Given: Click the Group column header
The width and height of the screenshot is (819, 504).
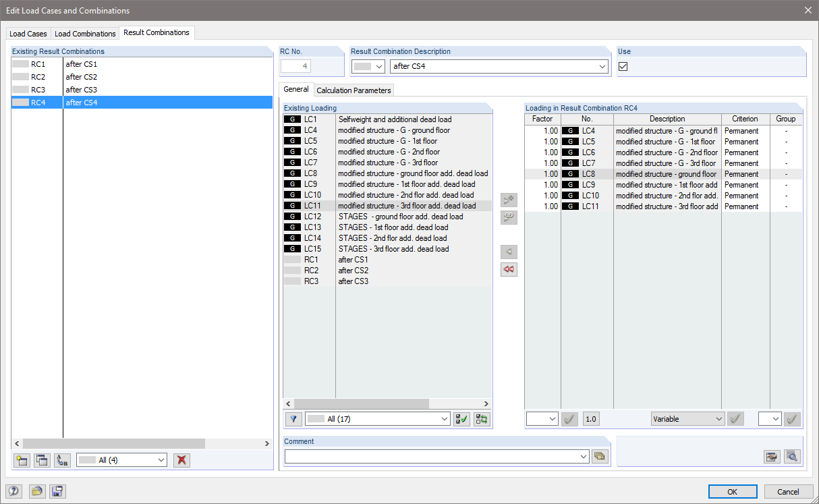Looking at the screenshot, I should coord(786,119).
